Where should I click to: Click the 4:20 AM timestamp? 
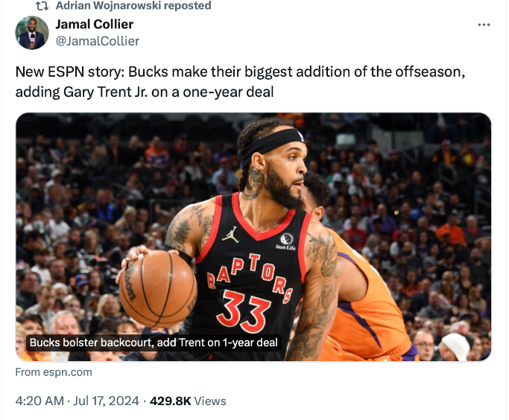pyautogui.click(x=39, y=401)
